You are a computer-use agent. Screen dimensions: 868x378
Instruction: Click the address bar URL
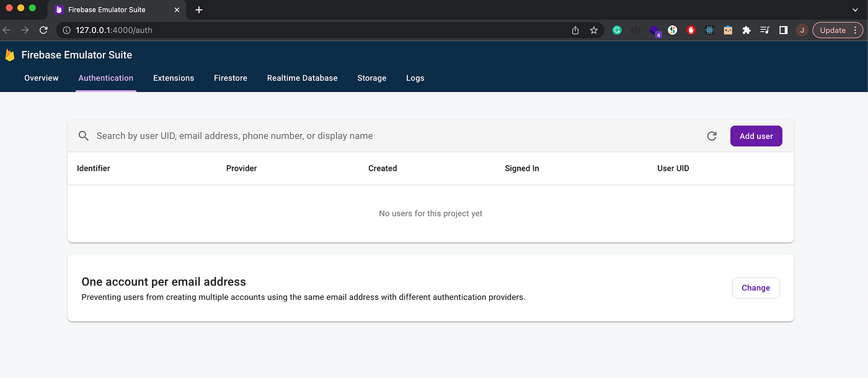click(114, 30)
